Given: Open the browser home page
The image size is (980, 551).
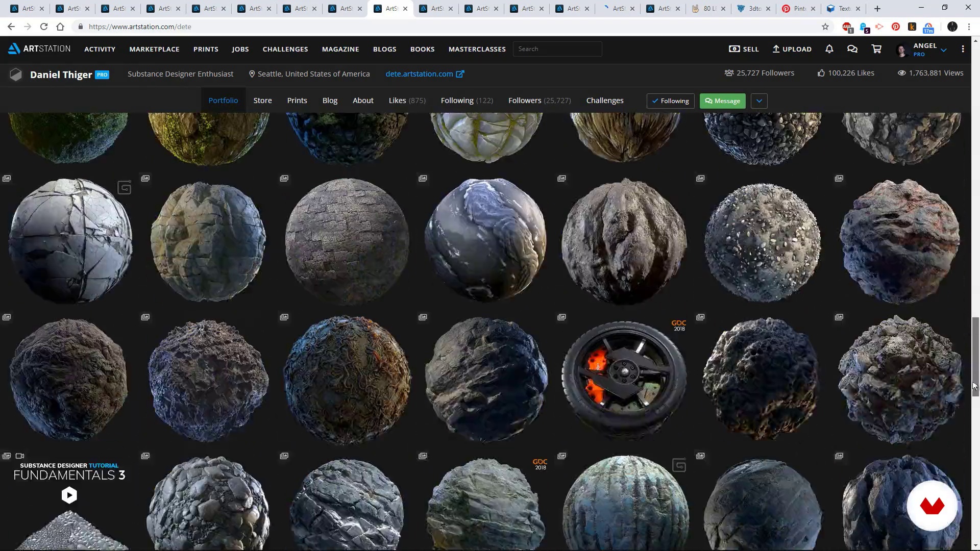Looking at the screenshot, I should [x=60, y=27].
